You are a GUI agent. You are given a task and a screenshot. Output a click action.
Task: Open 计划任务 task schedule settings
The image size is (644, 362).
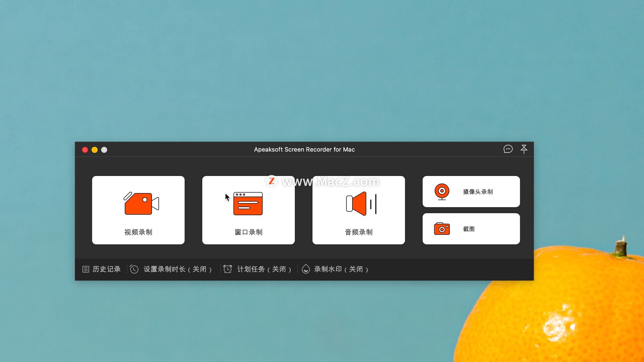click(x=264, y=269)
